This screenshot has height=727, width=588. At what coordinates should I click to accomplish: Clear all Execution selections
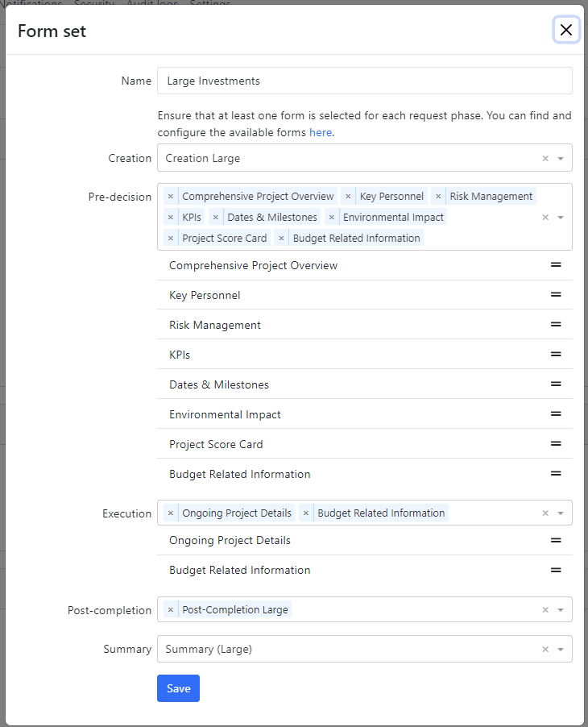[x=545, y=513]
